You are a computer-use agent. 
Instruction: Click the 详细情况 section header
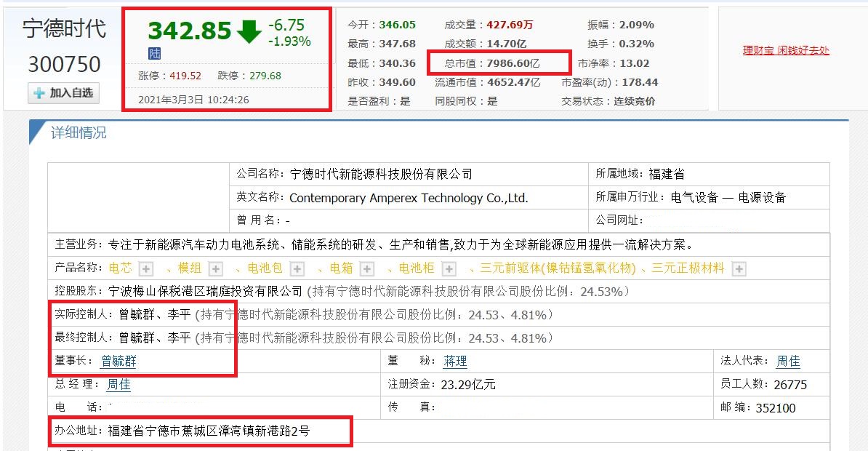pos(78,133)
